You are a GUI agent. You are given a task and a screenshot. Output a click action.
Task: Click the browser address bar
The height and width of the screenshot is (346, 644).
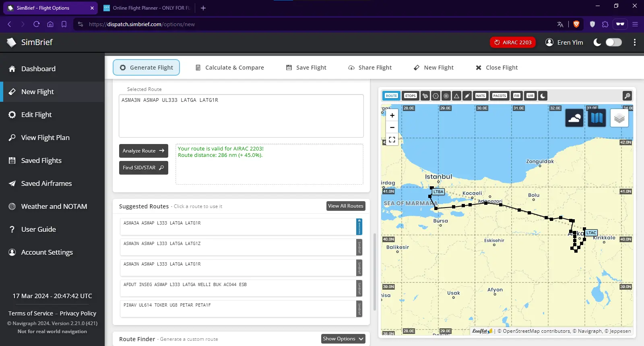pyautogui.click(x=314, y=24)
